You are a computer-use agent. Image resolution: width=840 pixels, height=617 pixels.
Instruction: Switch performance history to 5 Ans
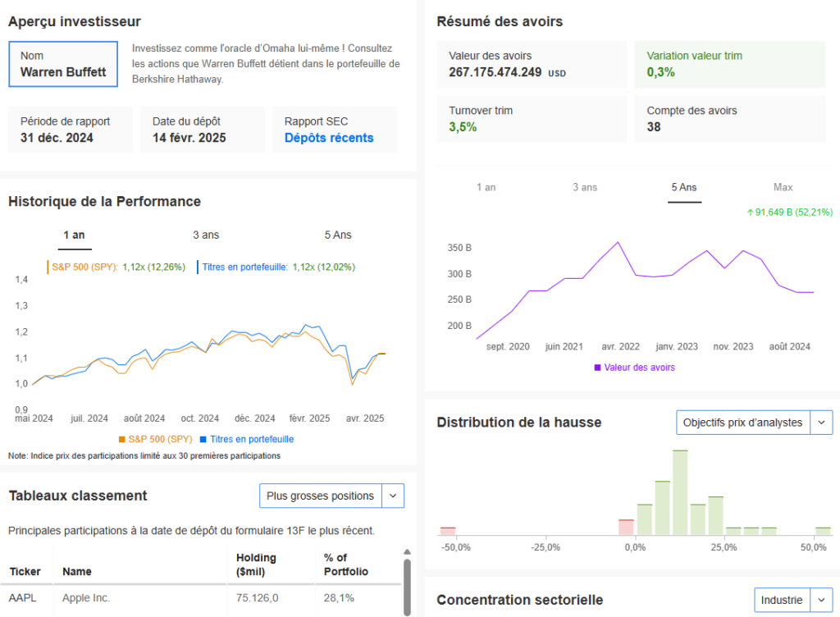pyautogui.click(x=338, y=235)
